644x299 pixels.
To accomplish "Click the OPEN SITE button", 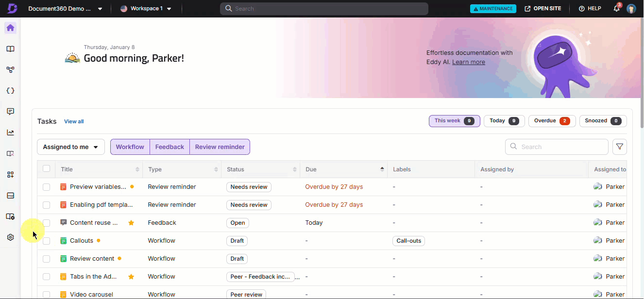I will [x=542, y=9].
